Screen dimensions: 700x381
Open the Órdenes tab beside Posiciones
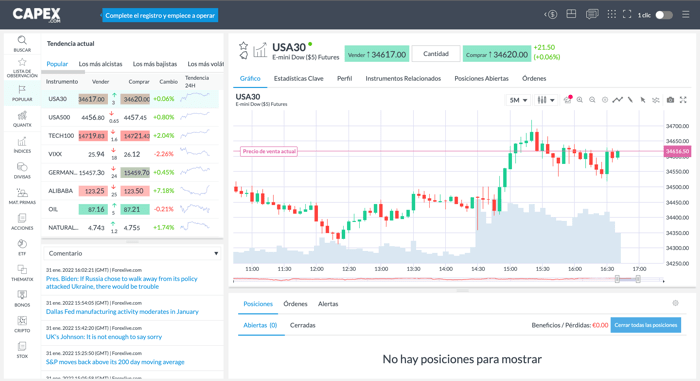tap(295, 304)
